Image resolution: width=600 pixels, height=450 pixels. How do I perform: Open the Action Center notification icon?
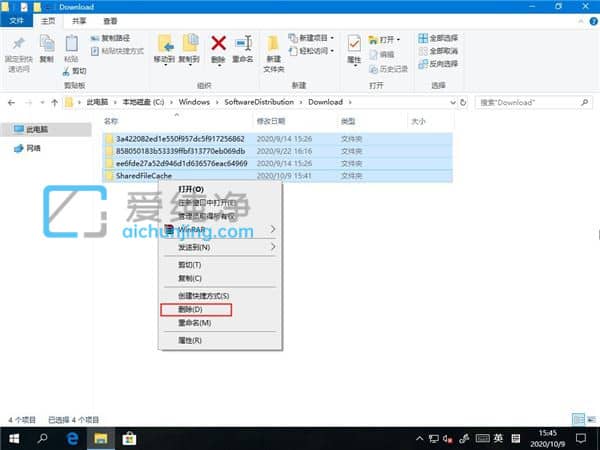tap(581, 438)
